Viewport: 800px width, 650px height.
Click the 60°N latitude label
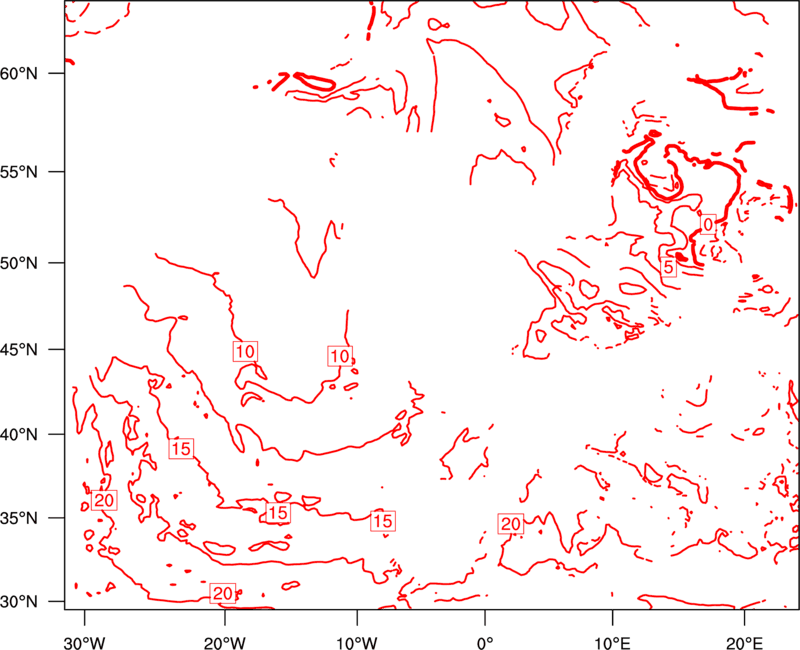pyautogui.click(x=19, y=73)
